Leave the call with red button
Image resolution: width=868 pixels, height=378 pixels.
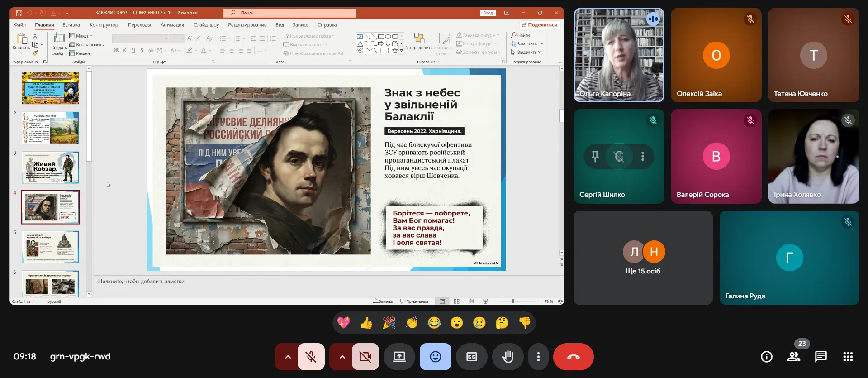point(573,357)
